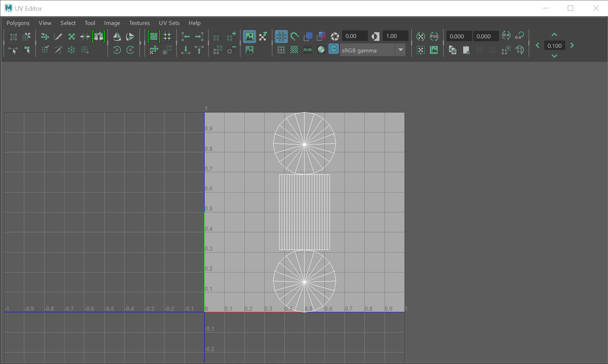The width and height of the screenshot is (608, 364).
Task: Open the Polygons menu
Action: (18, 23)
